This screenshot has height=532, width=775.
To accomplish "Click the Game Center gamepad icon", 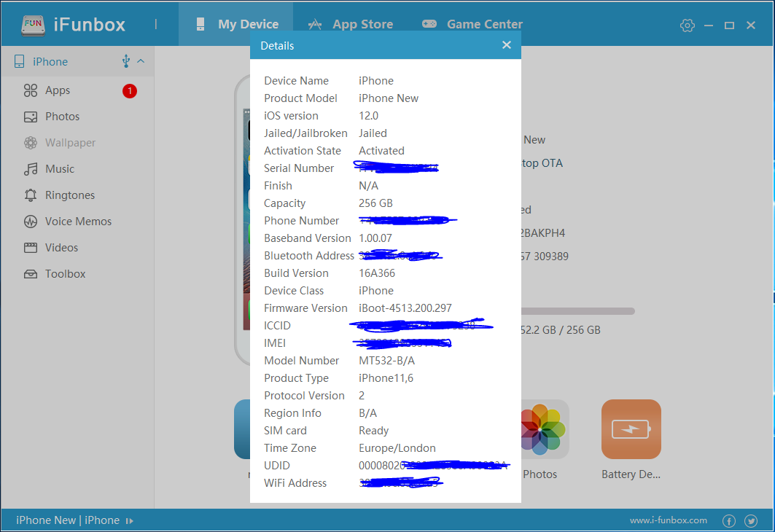I will coord(429,24).
